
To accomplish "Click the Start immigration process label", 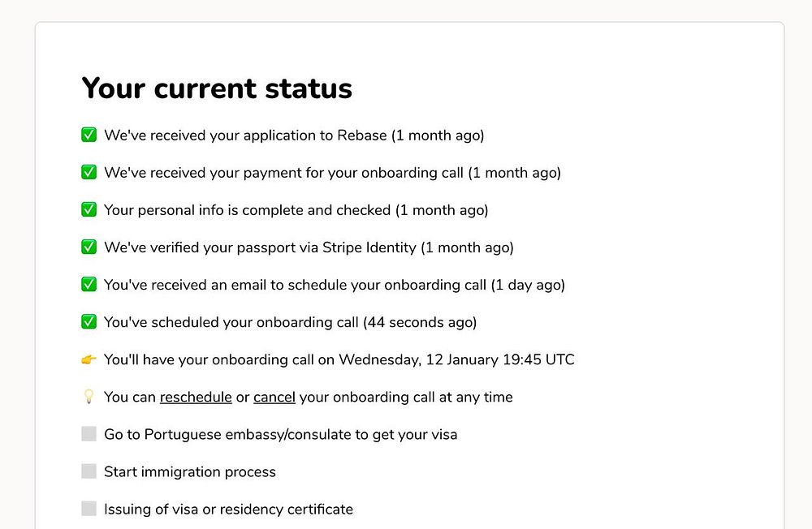I will point(190,472).
